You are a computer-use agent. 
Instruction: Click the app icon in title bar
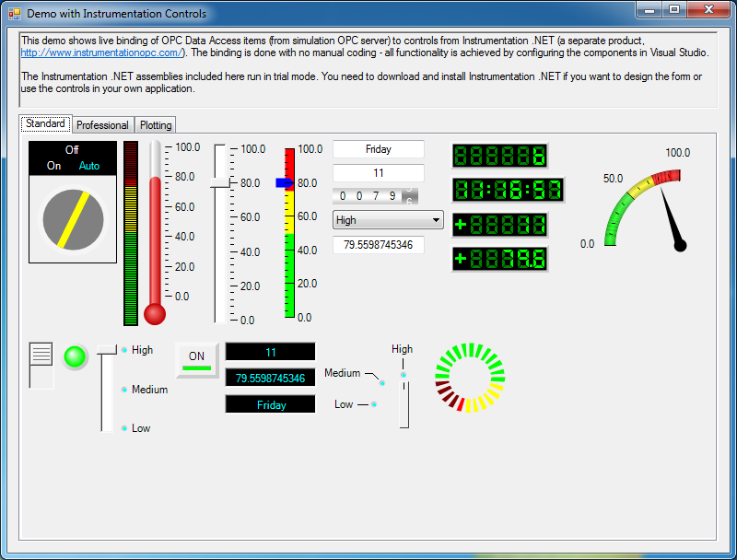[x=15, y=14]
